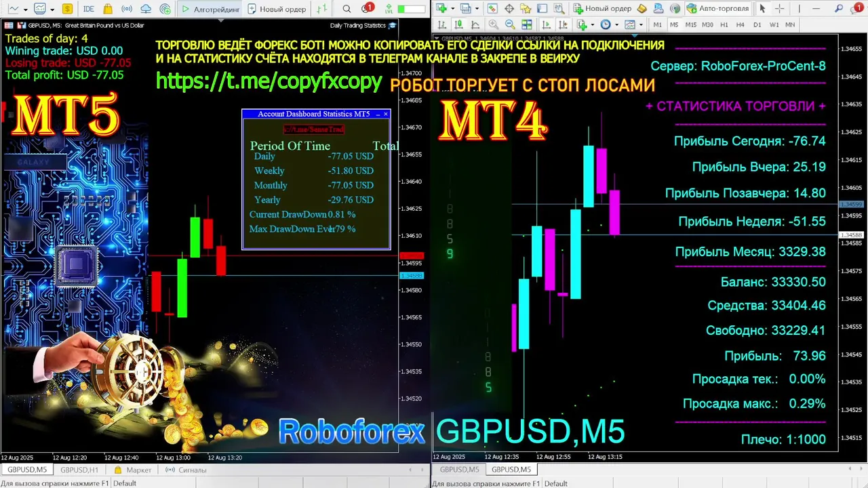Viewport: 868px width, 488px height.
Task: Select the M1 timeframe in MT4
Action: click(x=657, y=24)
